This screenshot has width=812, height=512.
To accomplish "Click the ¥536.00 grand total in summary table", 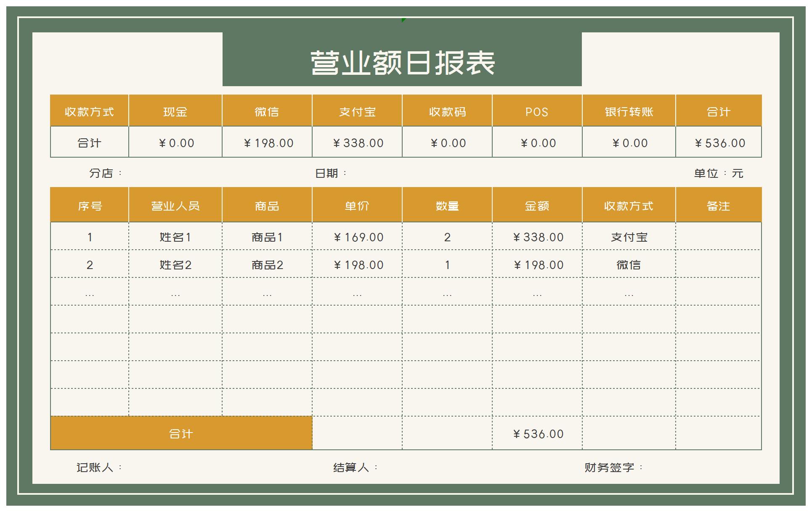I will point(719,143).
